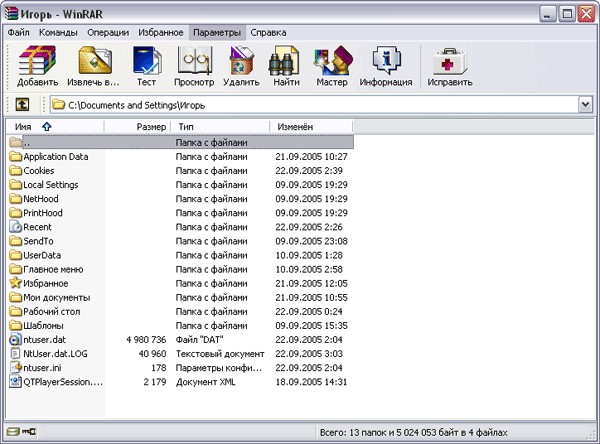Image resolution: width=600 pixels, height=444 pixels.
Task: Select the ntuser.dat file icon
Action: coord(16,340)
